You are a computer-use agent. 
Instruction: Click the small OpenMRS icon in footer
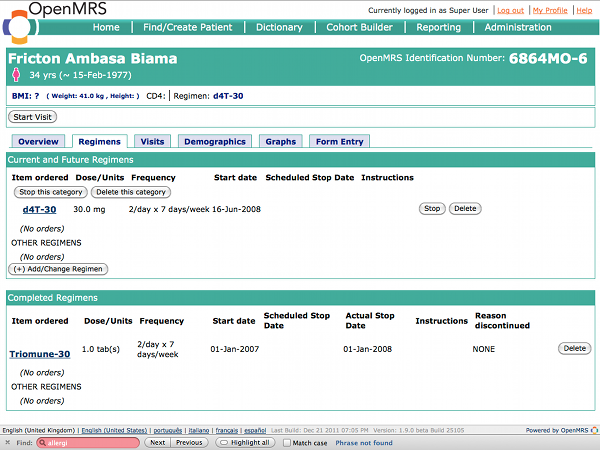[x=594, y=430]
